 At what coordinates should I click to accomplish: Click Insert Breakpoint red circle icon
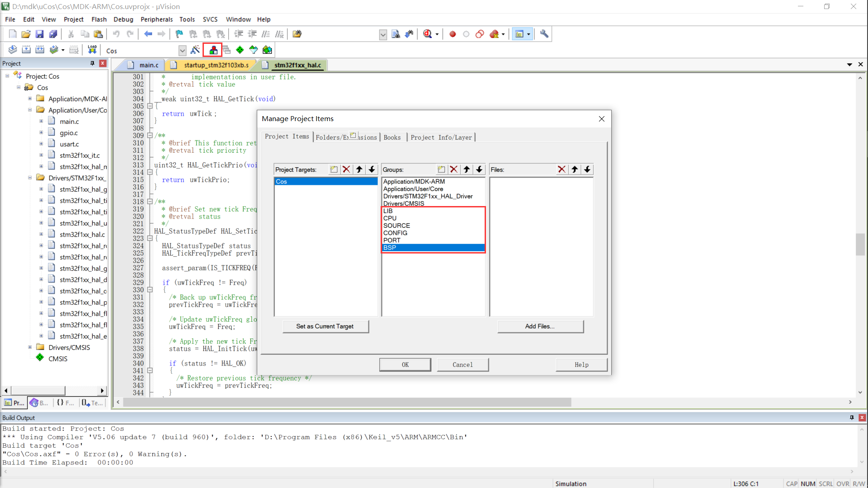click(453, 34)
